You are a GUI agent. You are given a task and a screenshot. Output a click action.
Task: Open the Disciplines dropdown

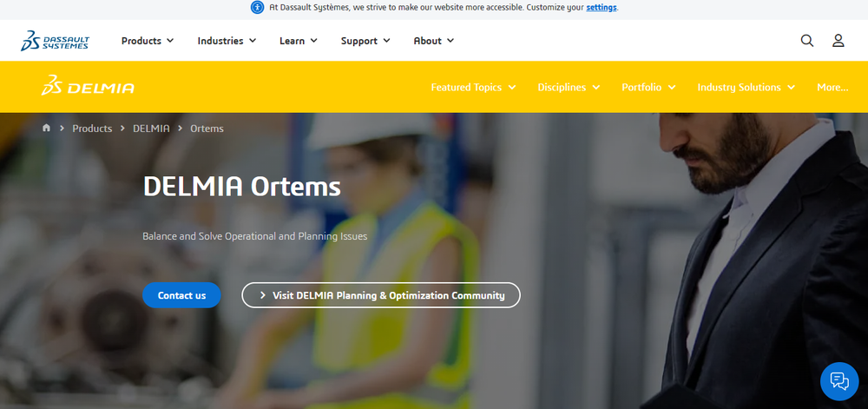569,87
